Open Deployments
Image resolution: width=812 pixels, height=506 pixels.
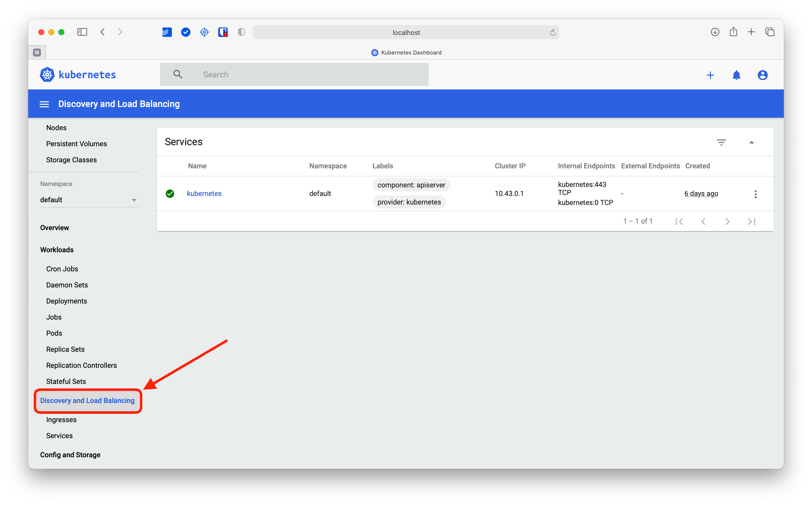coord(67,301)
